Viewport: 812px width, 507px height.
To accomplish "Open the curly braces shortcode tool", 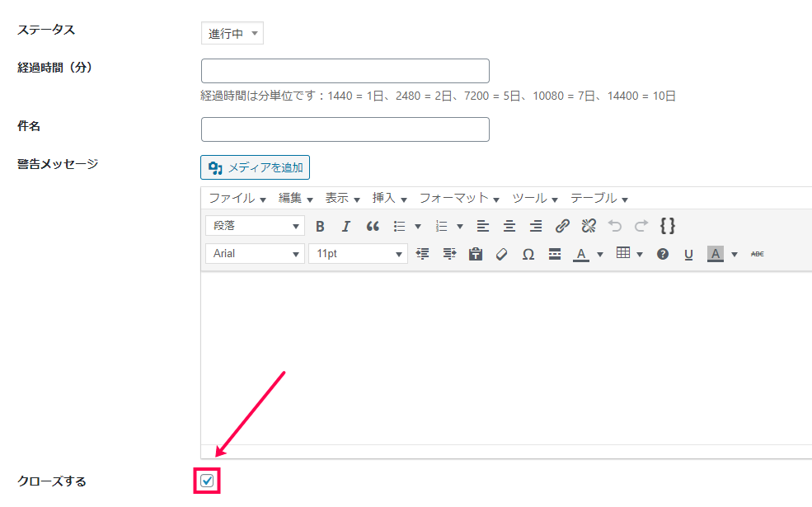I will (x=668, y=227).
